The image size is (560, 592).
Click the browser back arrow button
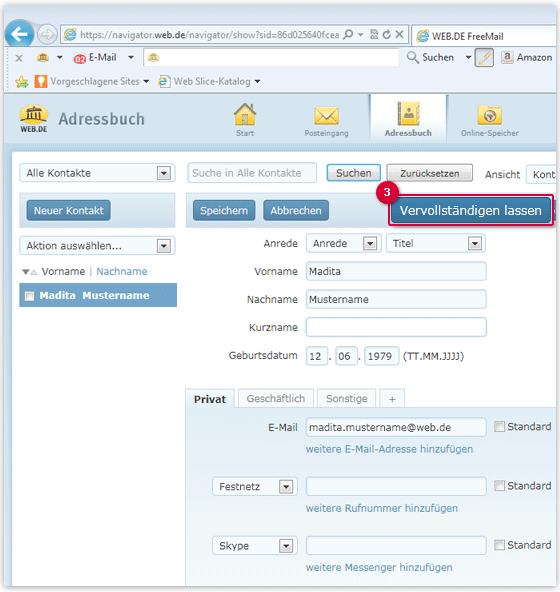click(19, 34)
